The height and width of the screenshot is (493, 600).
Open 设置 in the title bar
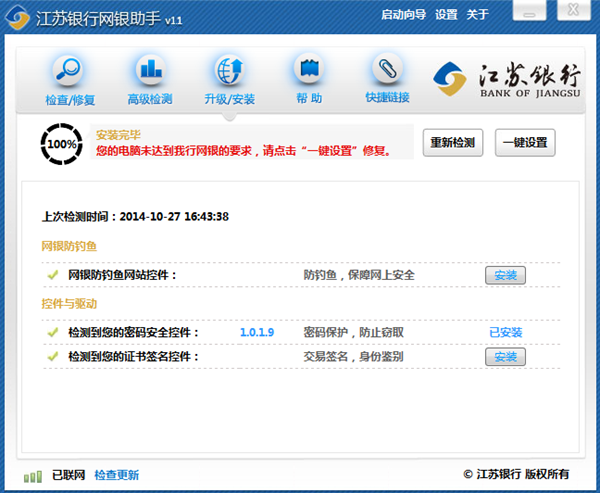pyautogui.click(x=446, y=15)
